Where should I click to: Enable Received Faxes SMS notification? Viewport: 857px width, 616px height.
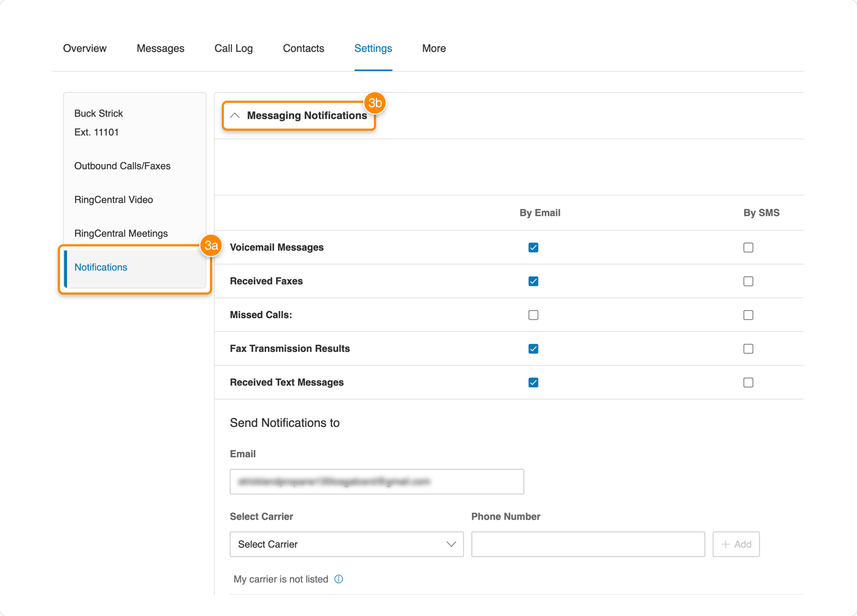pos(748,281)
